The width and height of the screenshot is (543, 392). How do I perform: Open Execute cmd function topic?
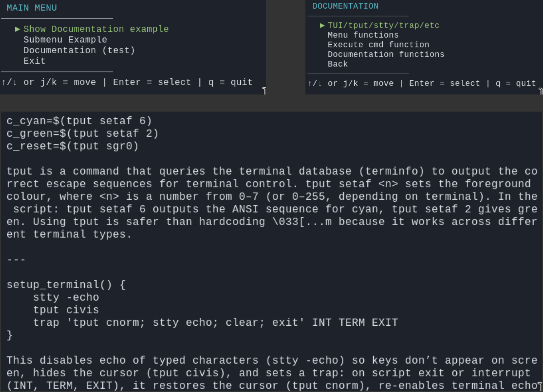[378, 45]
